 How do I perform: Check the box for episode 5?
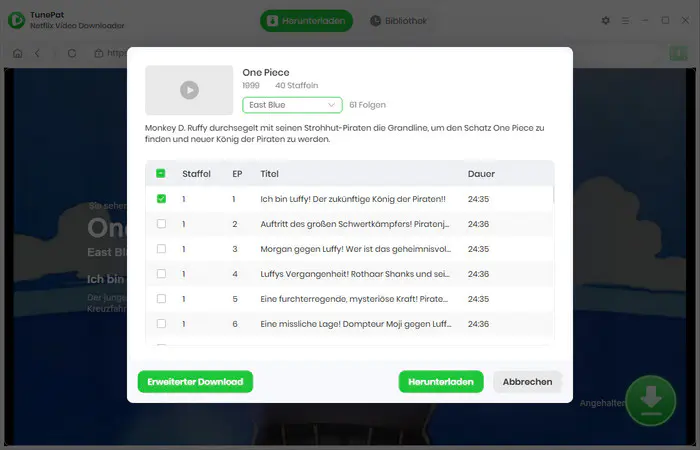coord(161,299)
